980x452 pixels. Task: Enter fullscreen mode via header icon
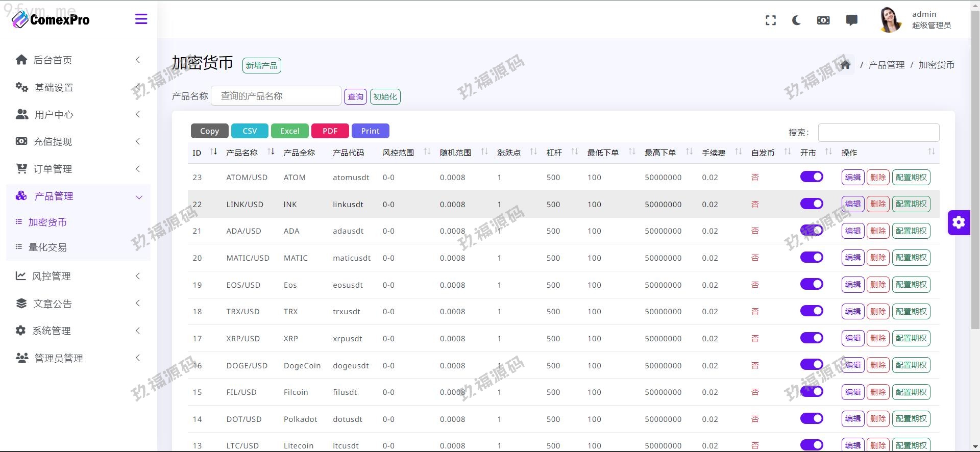[x=771, y=20]
